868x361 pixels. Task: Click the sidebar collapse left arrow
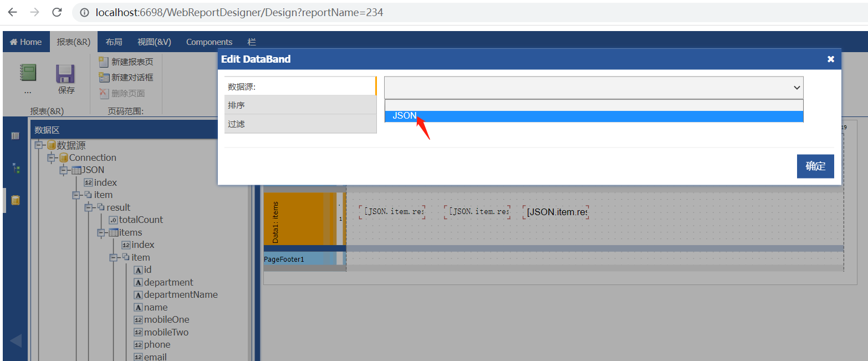coord(16,340)
